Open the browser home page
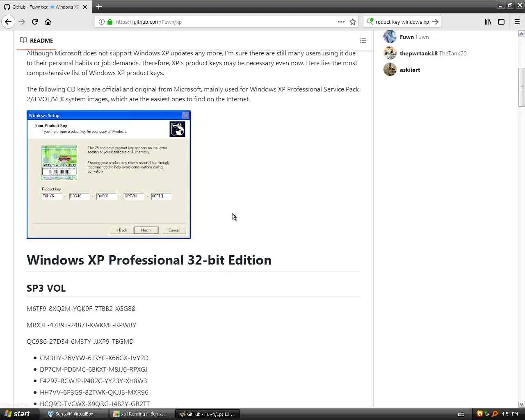The width and height of the screenshot is (525, 420). (x=48, y=22)
